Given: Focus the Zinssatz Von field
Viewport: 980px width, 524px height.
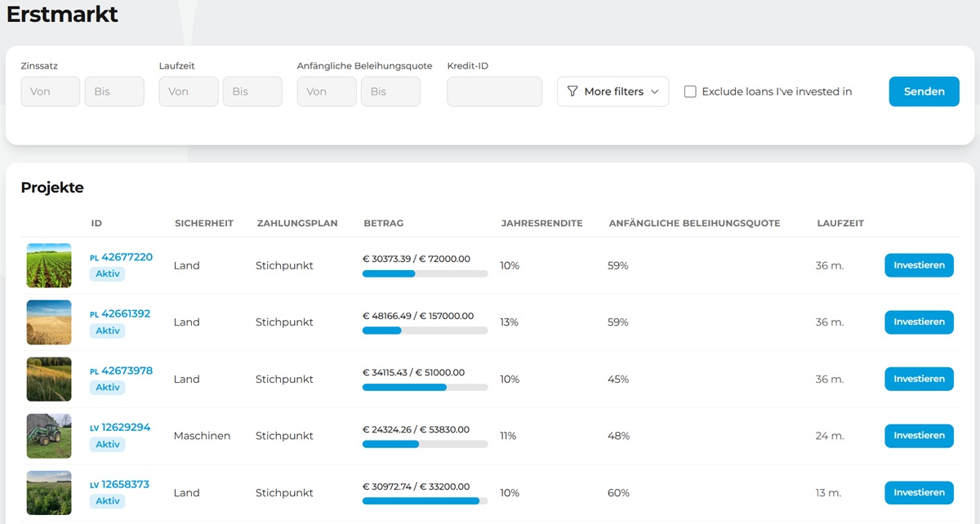Looking at the screenshot, I should coord(51,91).
